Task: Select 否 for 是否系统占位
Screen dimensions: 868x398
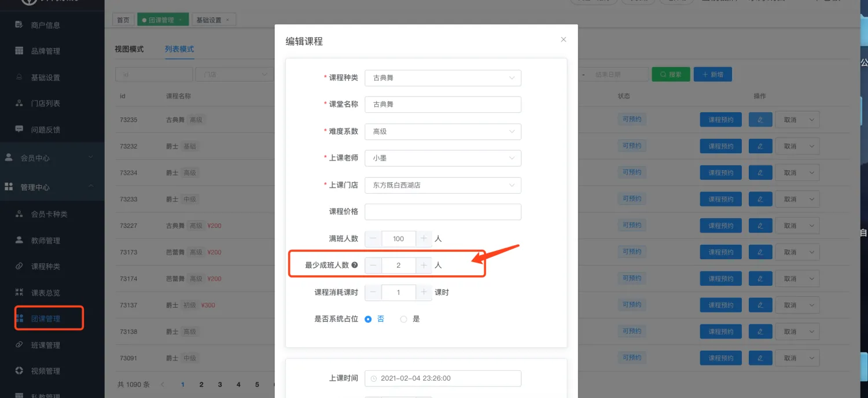Action: (x=369, y=319)
